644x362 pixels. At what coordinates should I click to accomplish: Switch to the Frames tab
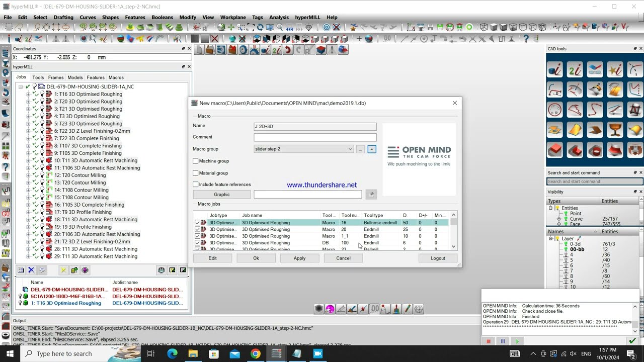tap(56, 77)
